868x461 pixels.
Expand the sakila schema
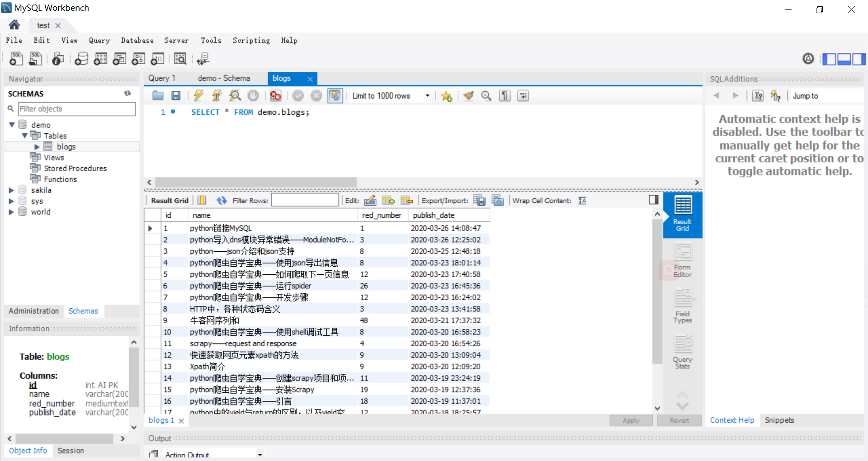[x=12, y=190]
